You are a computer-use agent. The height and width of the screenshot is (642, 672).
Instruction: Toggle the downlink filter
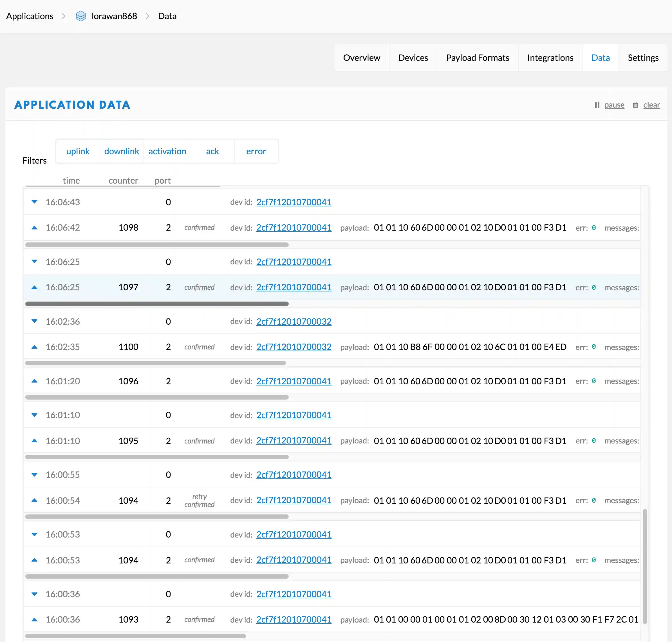click(x=121, y=151)
